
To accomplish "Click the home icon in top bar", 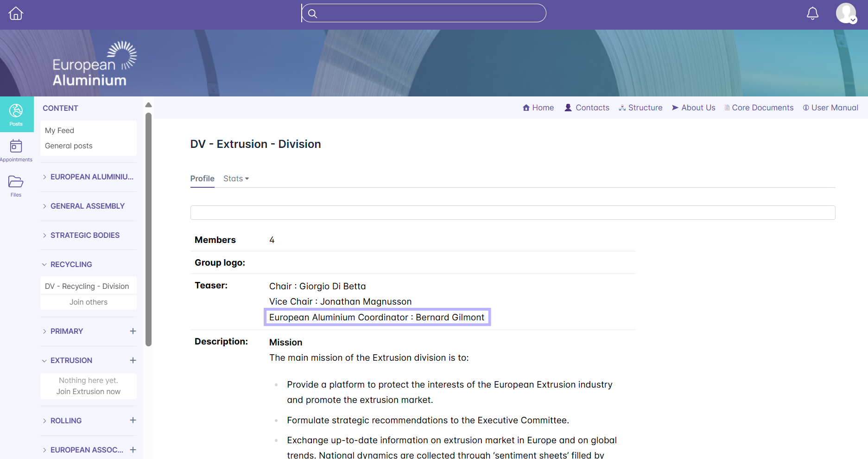I will coord(16,13).
